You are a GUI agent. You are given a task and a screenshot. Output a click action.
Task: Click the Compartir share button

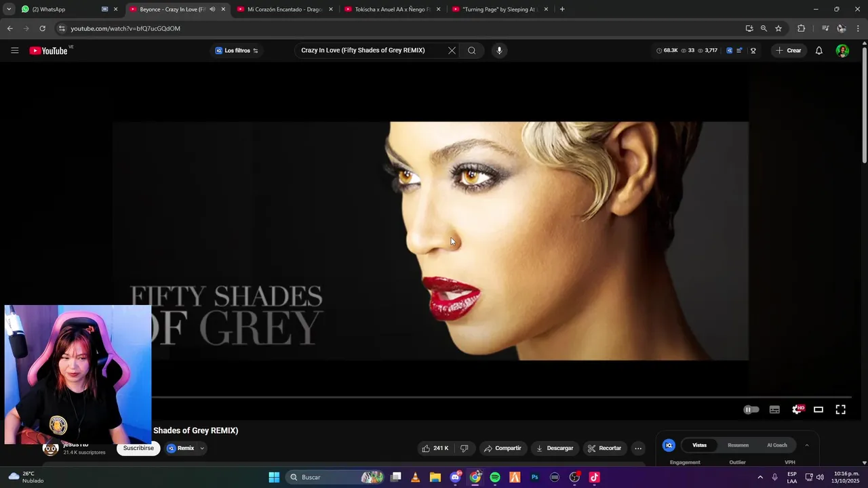point(502,448)
